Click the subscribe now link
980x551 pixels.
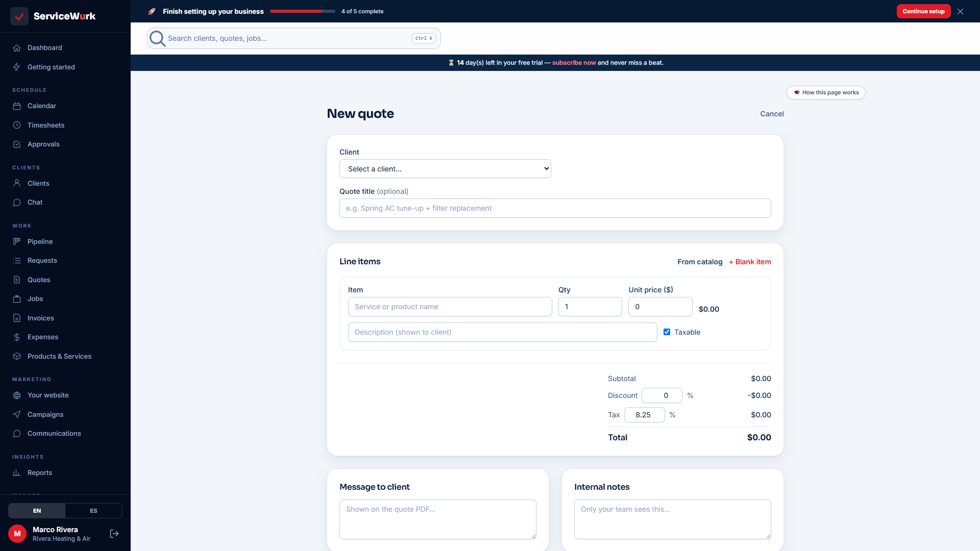574,63
